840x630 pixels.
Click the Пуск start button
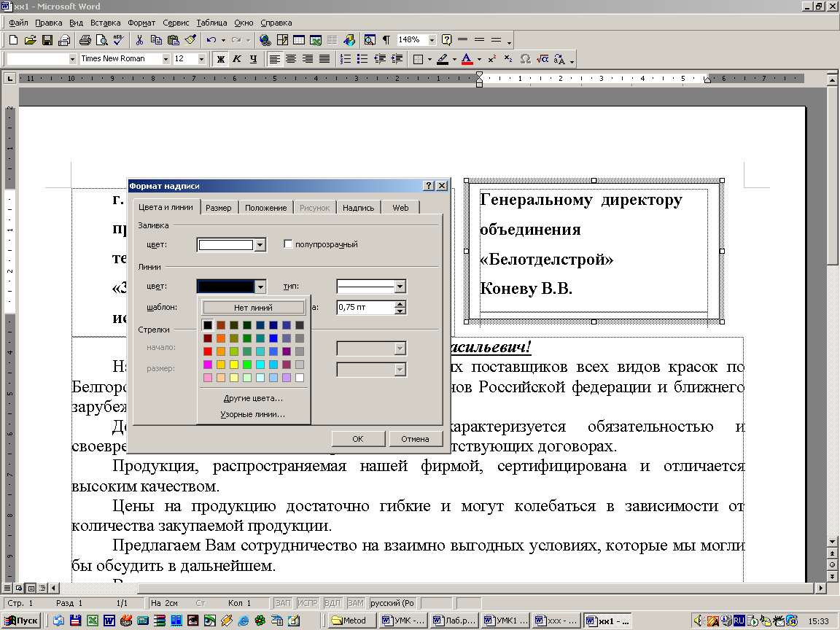point(21,621)
